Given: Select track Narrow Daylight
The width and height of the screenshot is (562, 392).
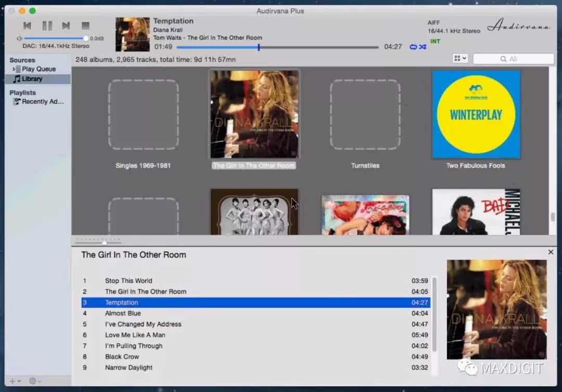Looking at the screenshot, I should 256,368.
